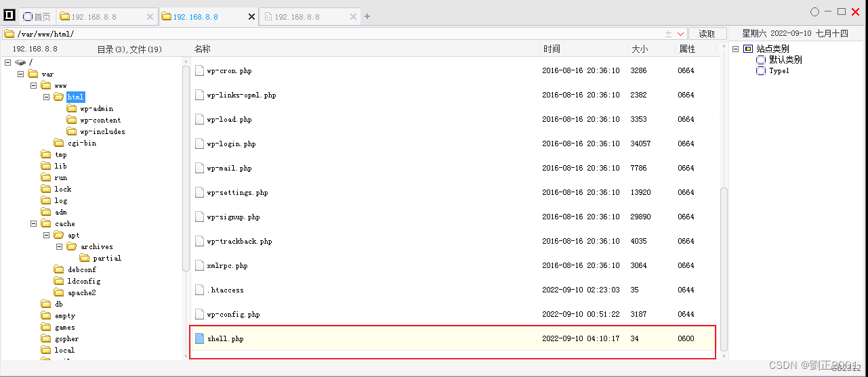The width and height of the screenshot is (868, 377).
Task: Switch to the last 192.168.8.8 document tab
Action: (x=310, y=16)
